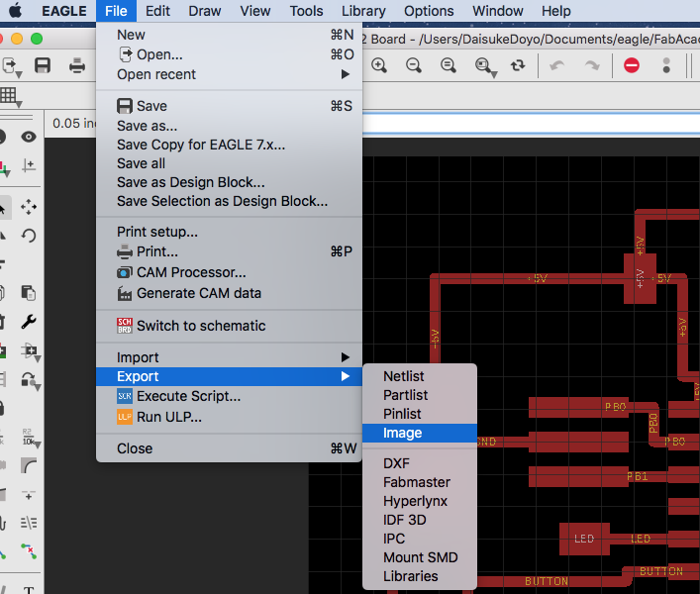Choose IDF 3D export option
This screenshot has height=594, width=700.
point(420,520)
